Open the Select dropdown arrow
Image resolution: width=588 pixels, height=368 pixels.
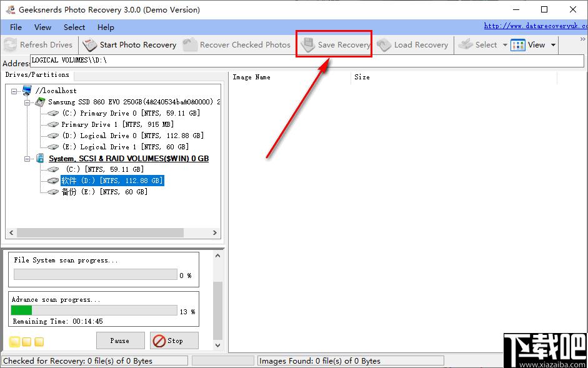coord(505,45)
